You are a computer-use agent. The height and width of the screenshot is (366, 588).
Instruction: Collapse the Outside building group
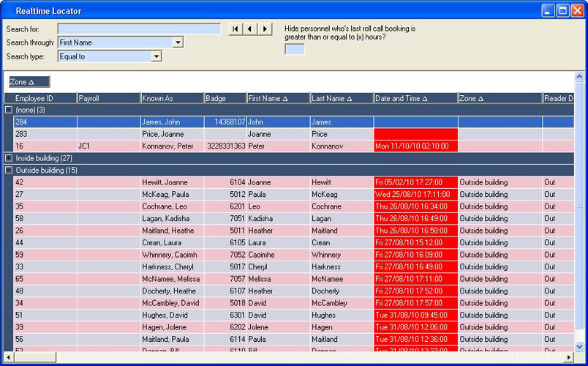pyautogui.click(x=9, y=171)
